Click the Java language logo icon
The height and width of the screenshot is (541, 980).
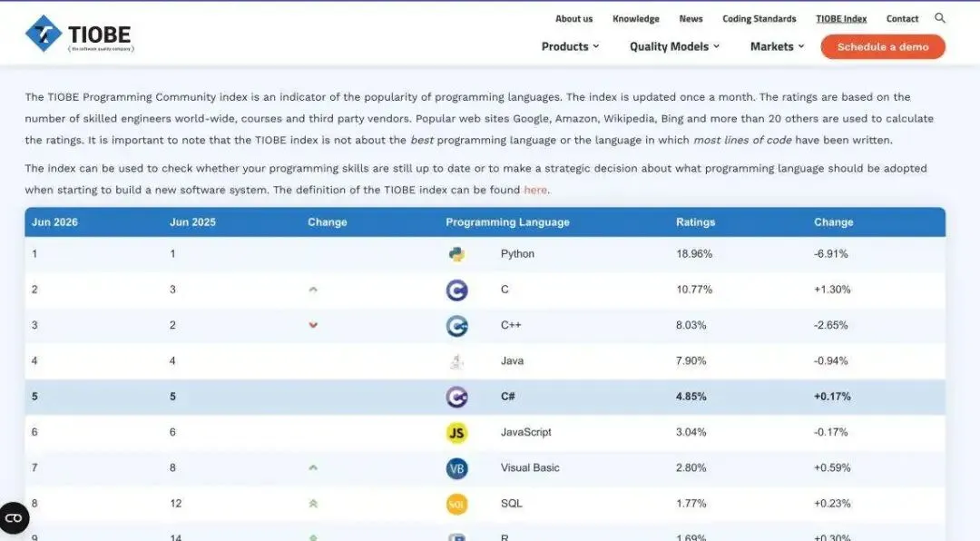pos(456,361)
